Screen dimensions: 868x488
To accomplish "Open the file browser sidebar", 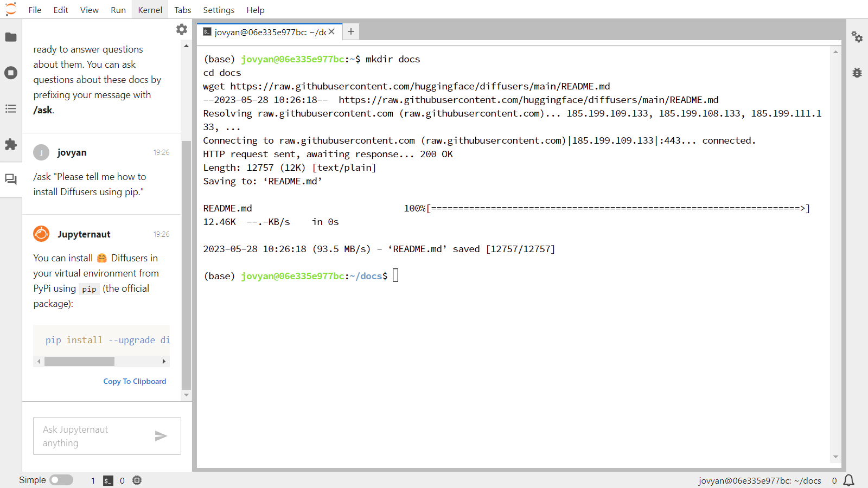I will click(x=11, y=37).
